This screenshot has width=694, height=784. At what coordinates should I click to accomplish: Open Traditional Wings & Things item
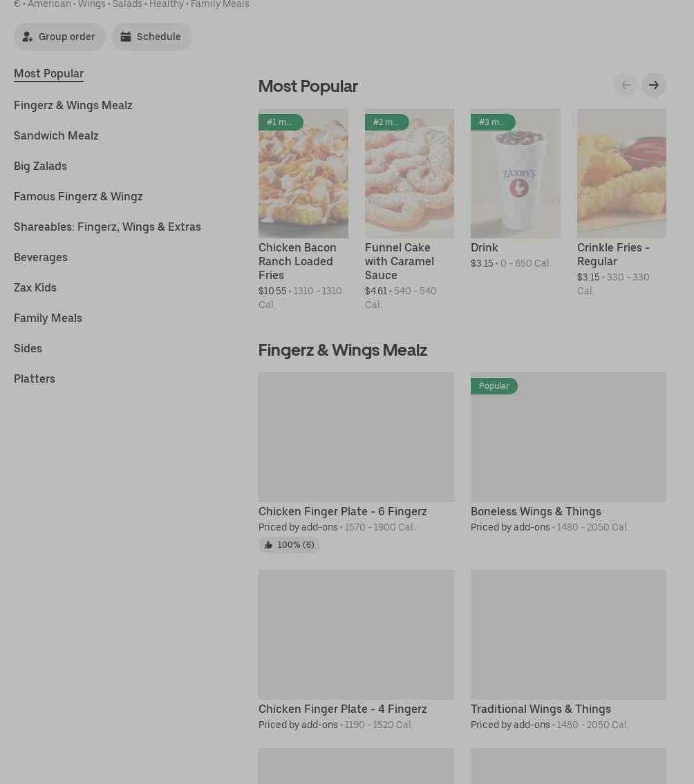568,635
